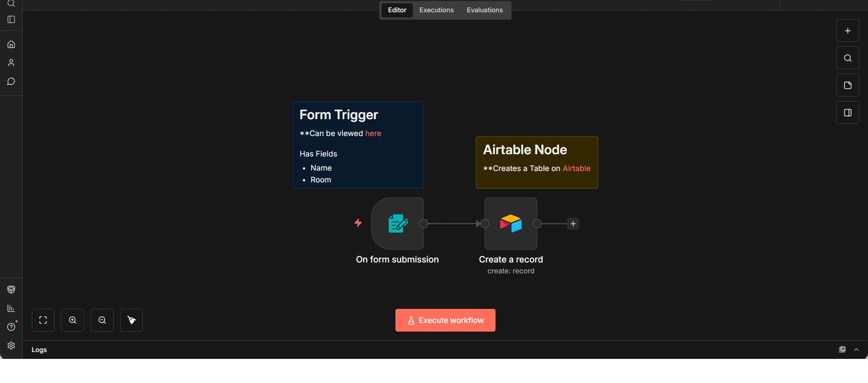Tidy up the workflow nodes
Viewport: 868px width, 383px height.
[131, 320]
